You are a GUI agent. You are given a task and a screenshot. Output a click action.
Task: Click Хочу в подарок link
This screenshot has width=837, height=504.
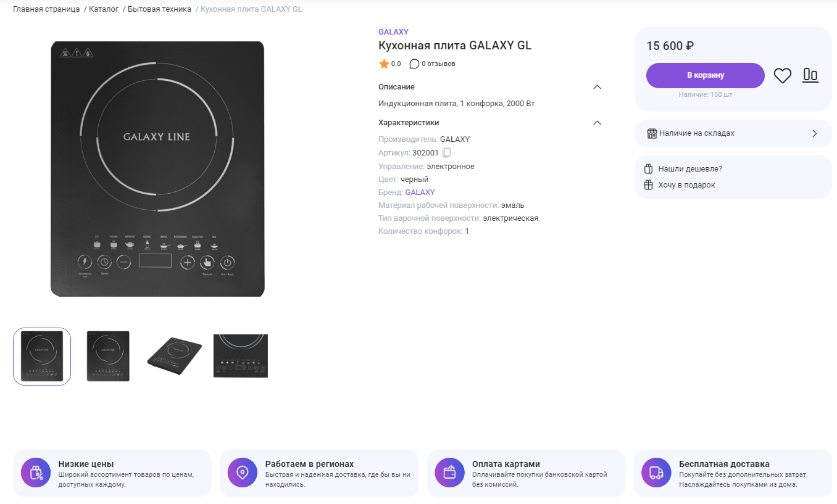[x=686, y=185]
